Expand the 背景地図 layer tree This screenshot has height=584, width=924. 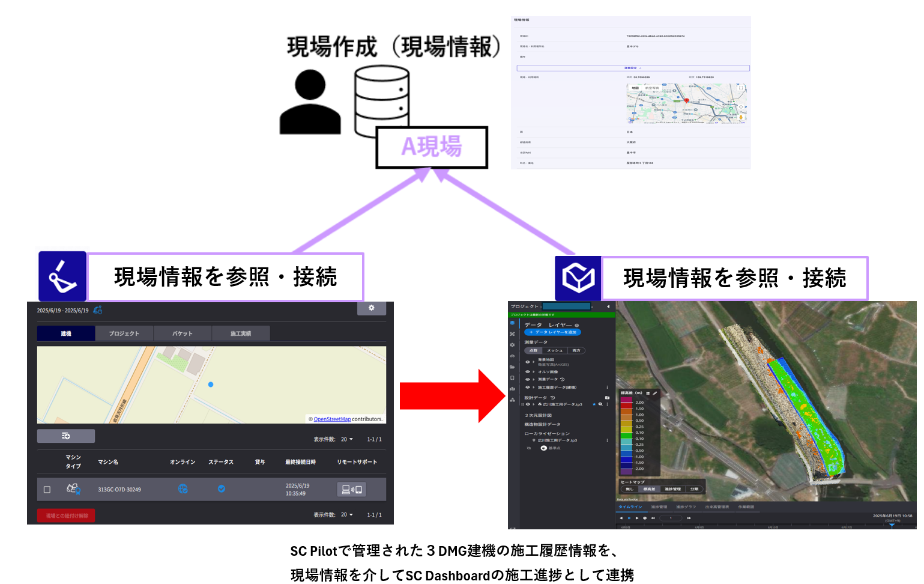(534, 362)
